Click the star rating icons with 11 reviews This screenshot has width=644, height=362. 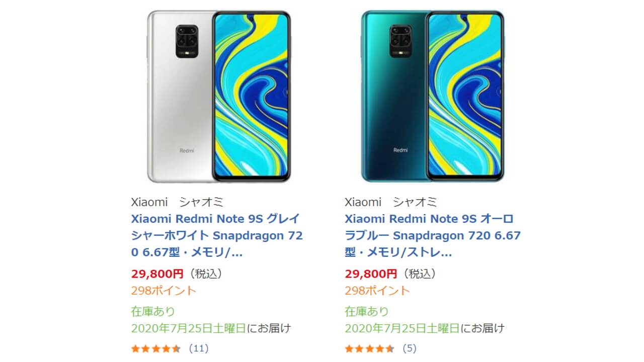155,348
